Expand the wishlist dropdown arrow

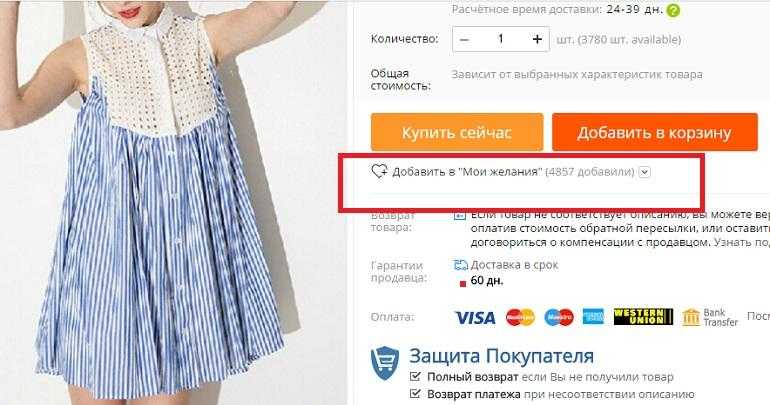click(645, 172)
